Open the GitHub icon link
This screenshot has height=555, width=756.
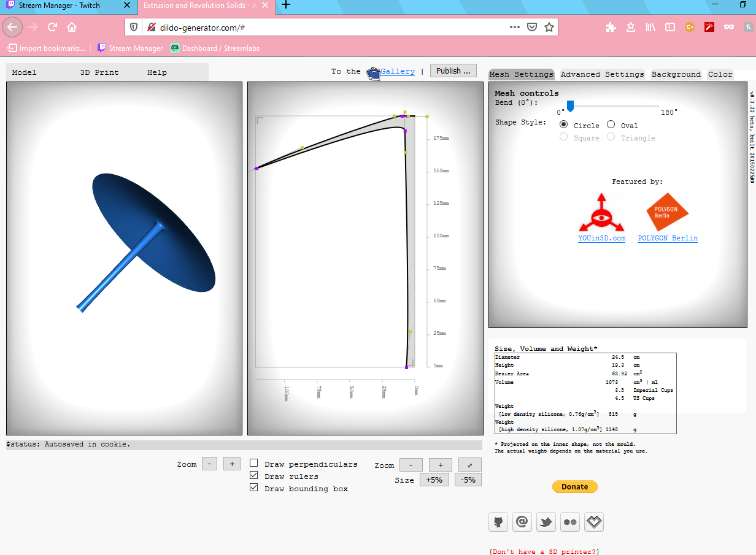pos(498,522)
